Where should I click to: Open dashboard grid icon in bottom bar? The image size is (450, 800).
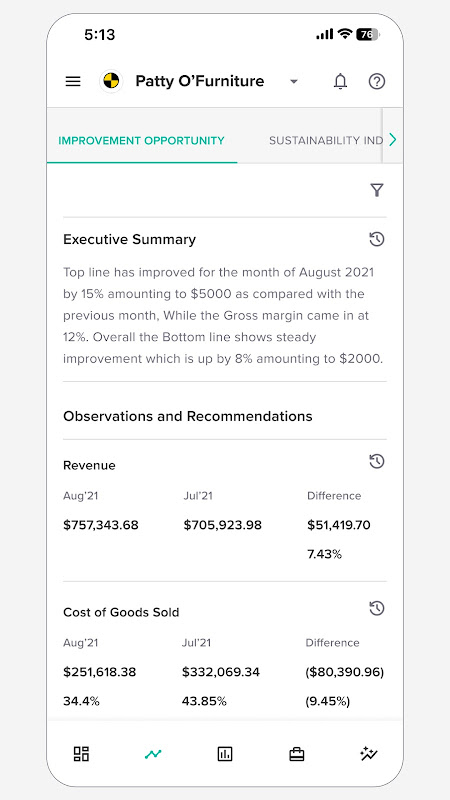(x=81, y=754)
